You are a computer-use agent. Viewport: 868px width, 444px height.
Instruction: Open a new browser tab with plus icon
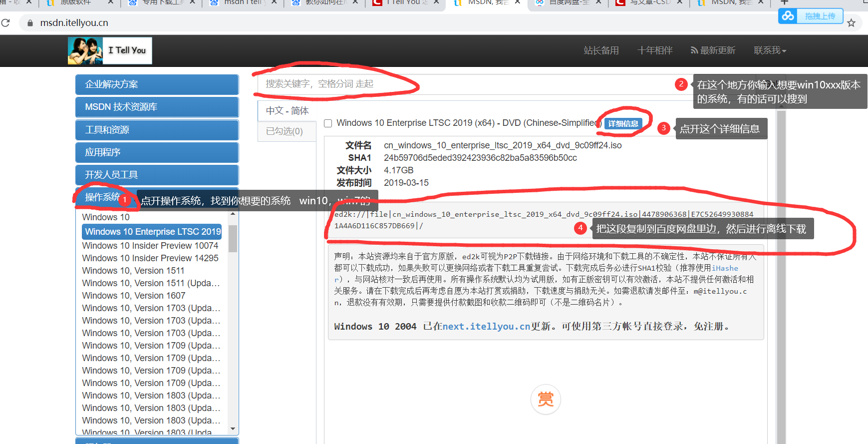[x=784, y=2]
